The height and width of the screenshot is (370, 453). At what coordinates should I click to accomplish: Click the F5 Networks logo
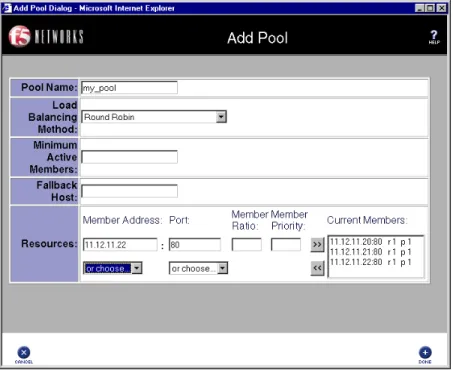[x=46, y=36]
